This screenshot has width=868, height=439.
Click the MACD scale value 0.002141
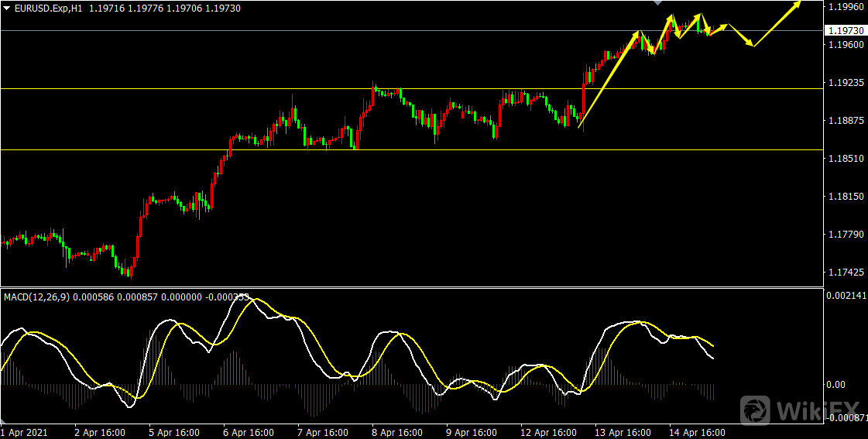(845, 296)
